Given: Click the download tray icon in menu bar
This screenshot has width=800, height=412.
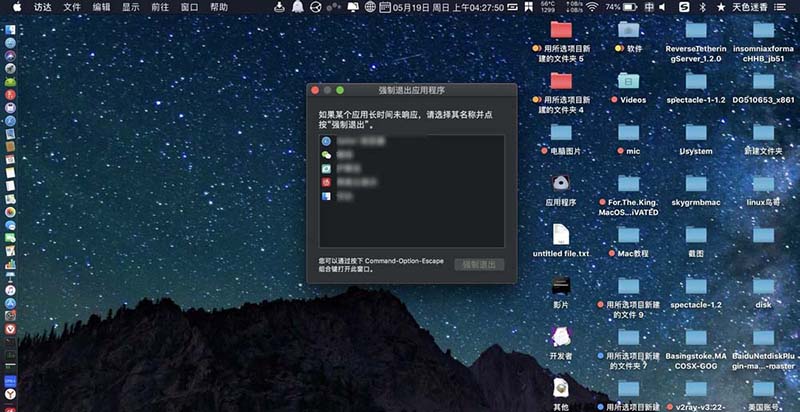Looking at the screenshot, I should (x=279, y=7).
